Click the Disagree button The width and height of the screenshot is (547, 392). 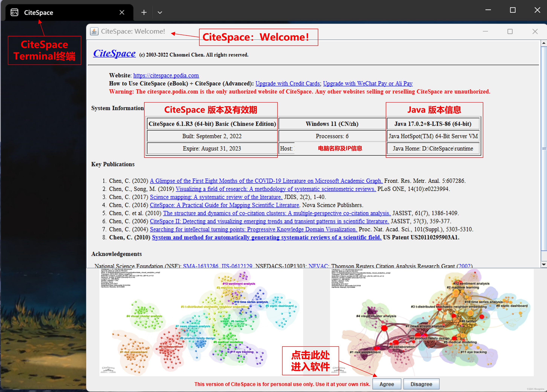click(x=421, y=384)
